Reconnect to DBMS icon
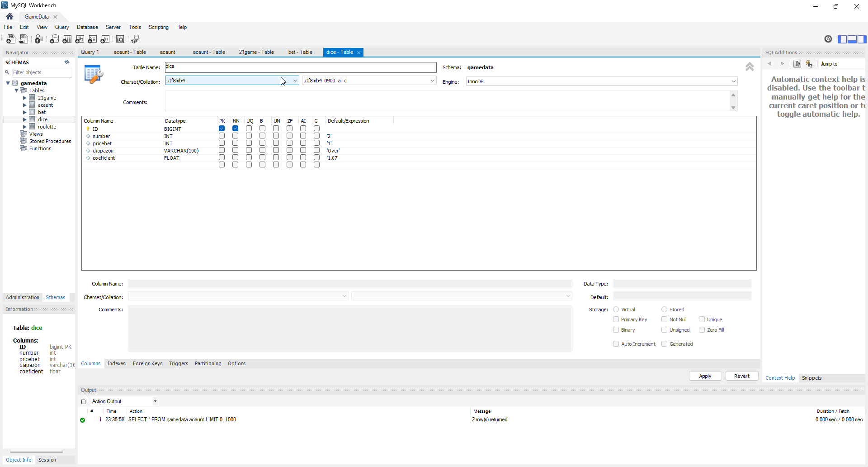The image size is (868, 467). click(135, 39)
